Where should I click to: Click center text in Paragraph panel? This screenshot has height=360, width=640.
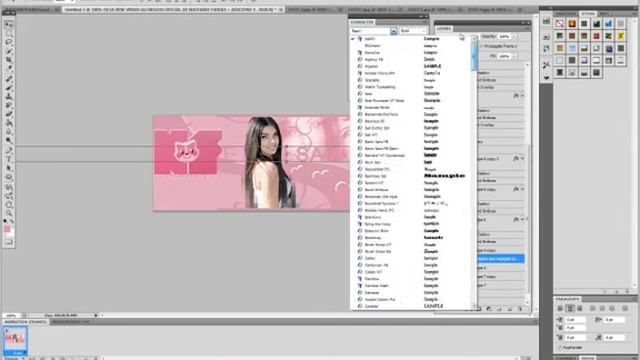point(570,308)
